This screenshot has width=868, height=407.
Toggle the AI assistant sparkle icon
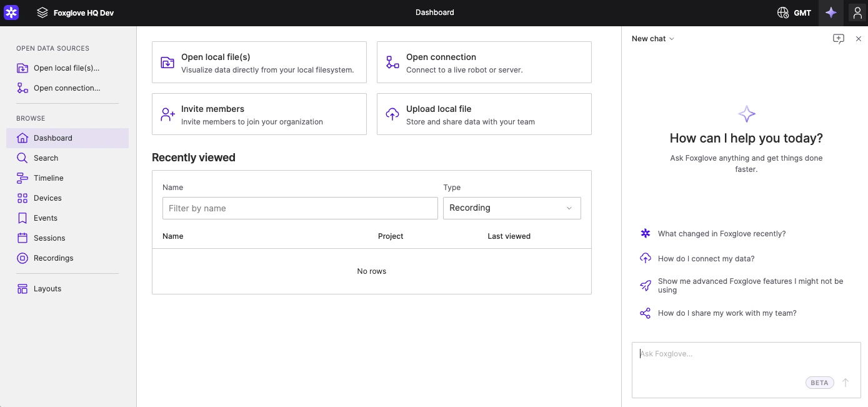pos(831,13)
